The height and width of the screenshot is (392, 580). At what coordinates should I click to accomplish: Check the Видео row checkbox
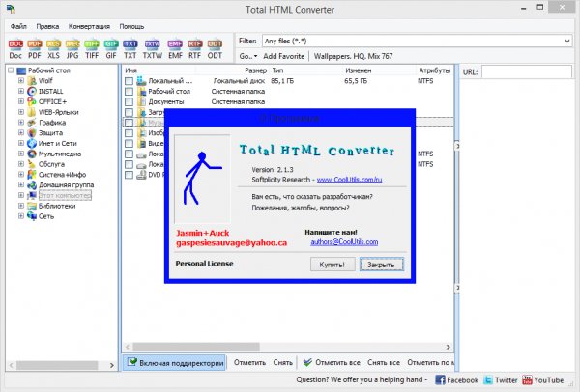tap(130, 143)
